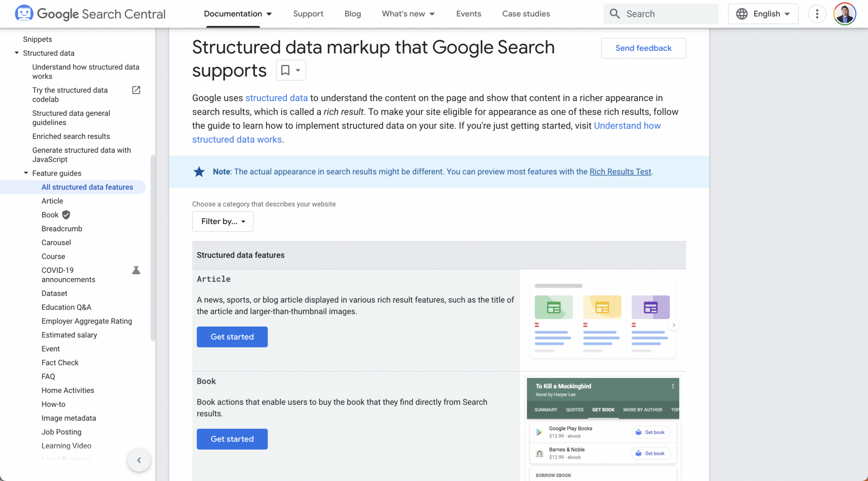
Task: Open the What's new dropdown menu
Action: point(408,14)
